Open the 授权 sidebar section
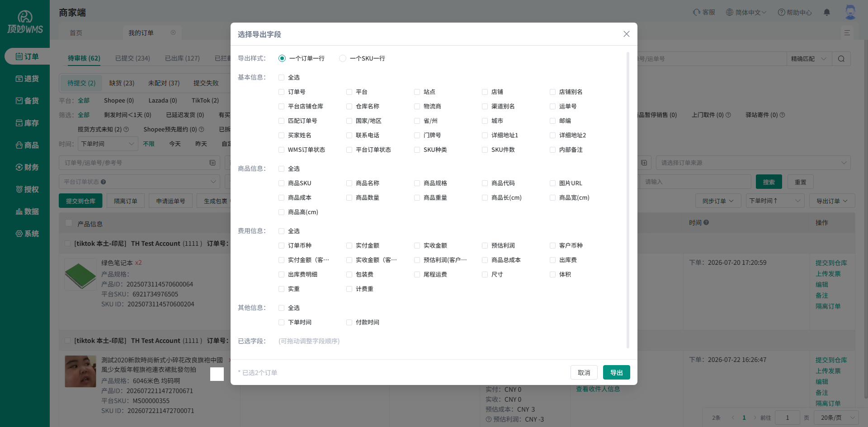This screenshot has width=868, height=427. pyautogui.click(x=27, y=189)
